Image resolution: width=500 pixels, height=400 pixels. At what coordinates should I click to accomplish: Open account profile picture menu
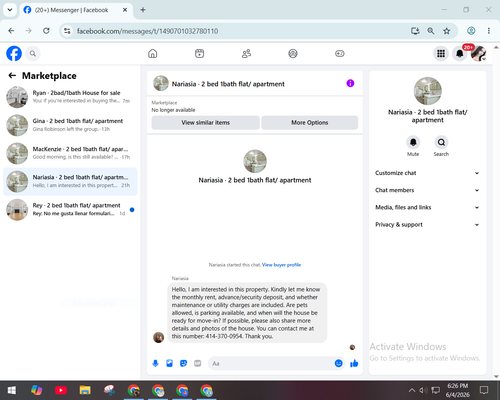478,53
